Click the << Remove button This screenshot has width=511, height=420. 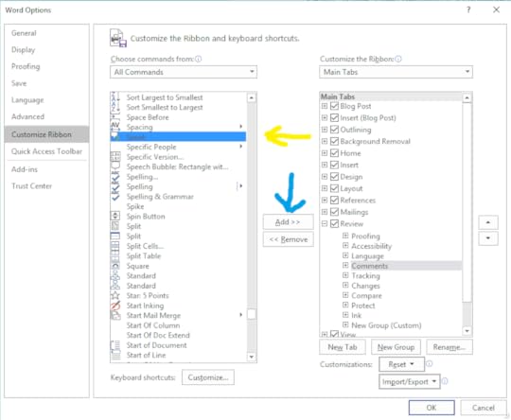click(288, 239)
